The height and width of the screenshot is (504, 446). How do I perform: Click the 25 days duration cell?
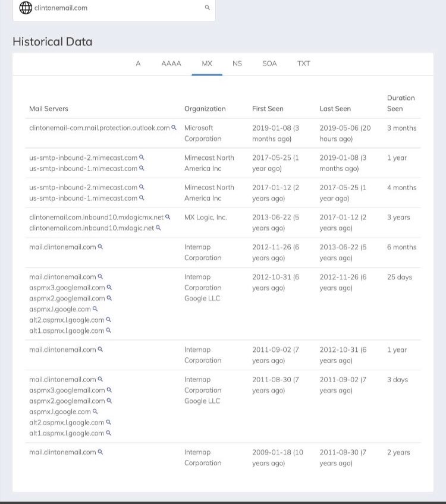pyautogui.click(x=400, y=277)
